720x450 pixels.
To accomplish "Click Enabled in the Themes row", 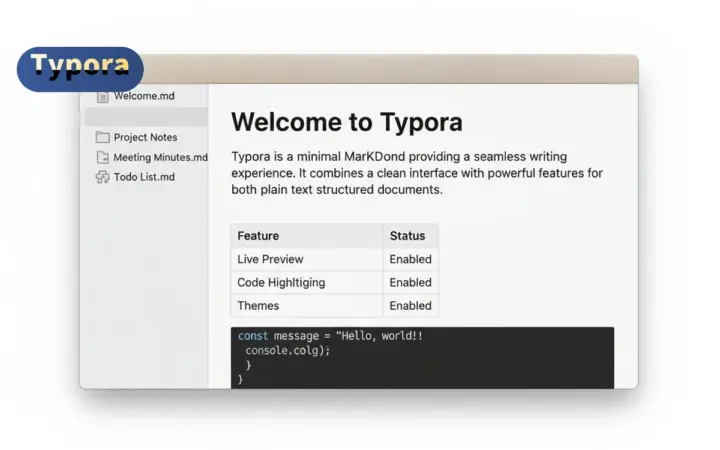I will 410,306.
